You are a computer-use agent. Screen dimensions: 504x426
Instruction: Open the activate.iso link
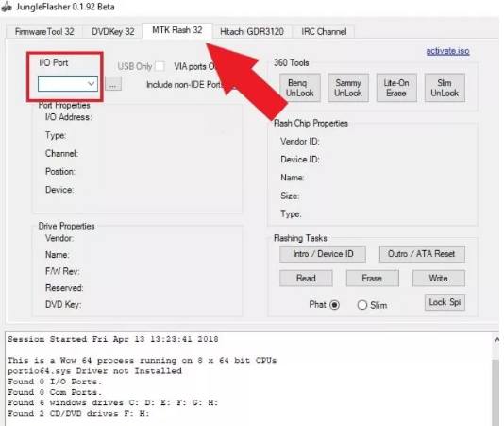pyautogui.click(x=447, y=51)
